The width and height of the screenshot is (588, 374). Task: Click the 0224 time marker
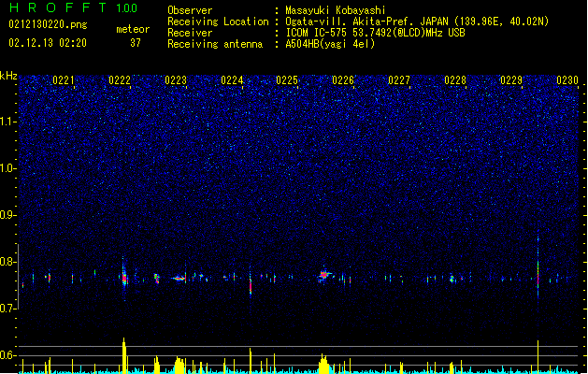point(232,80)
